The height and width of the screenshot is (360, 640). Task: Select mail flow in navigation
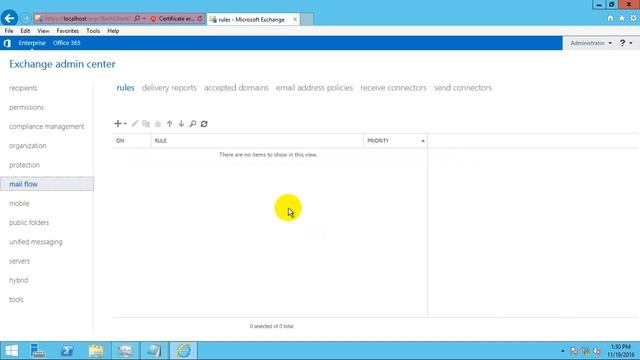coord(47,184)
